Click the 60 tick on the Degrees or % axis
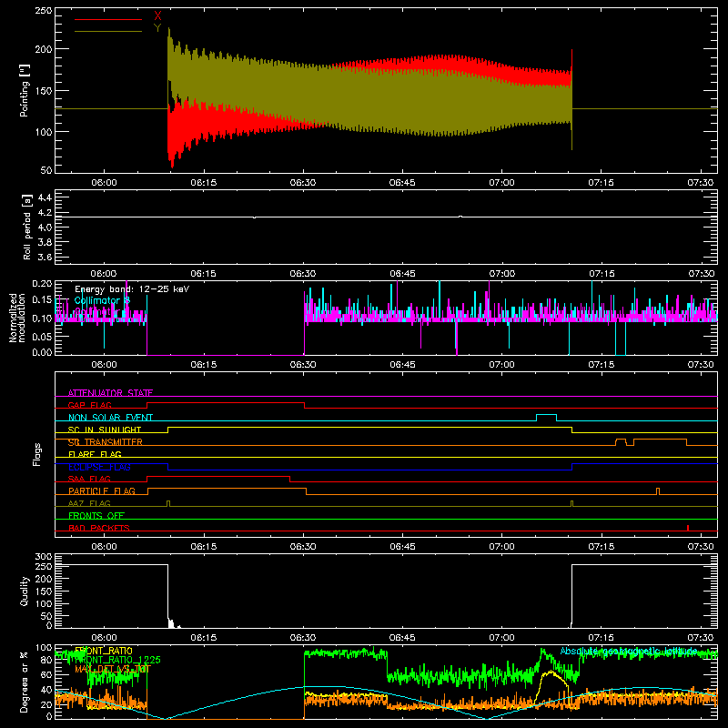 46,674
